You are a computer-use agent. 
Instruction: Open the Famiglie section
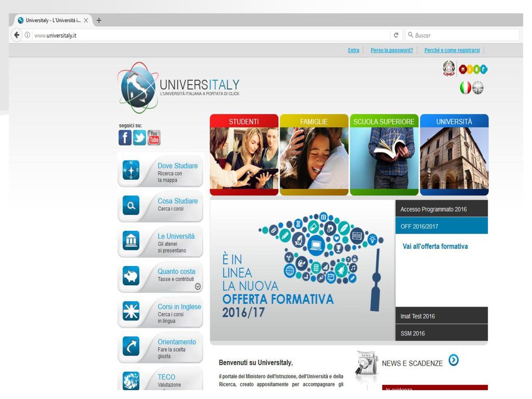click(x=314, y=155)
